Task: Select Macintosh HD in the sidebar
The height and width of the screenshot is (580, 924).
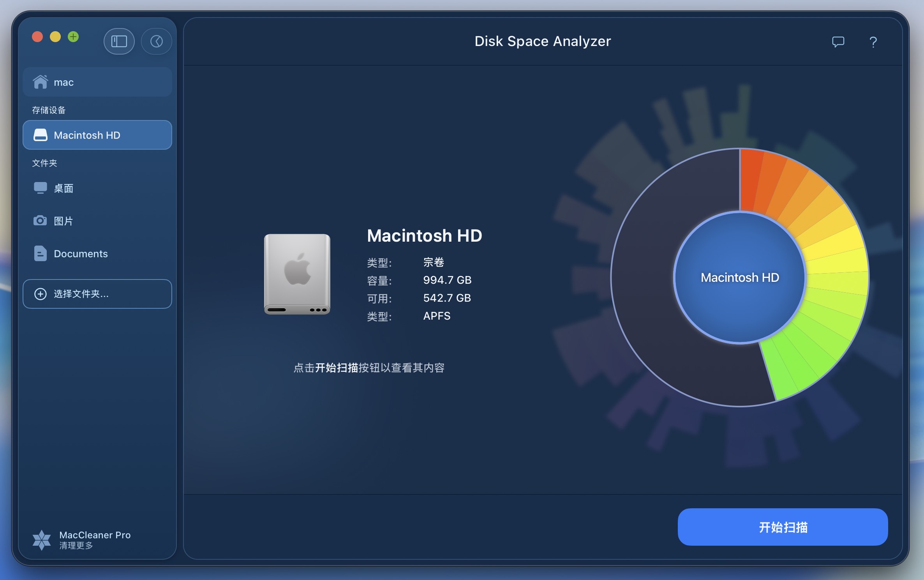Action: click(97, 135)
